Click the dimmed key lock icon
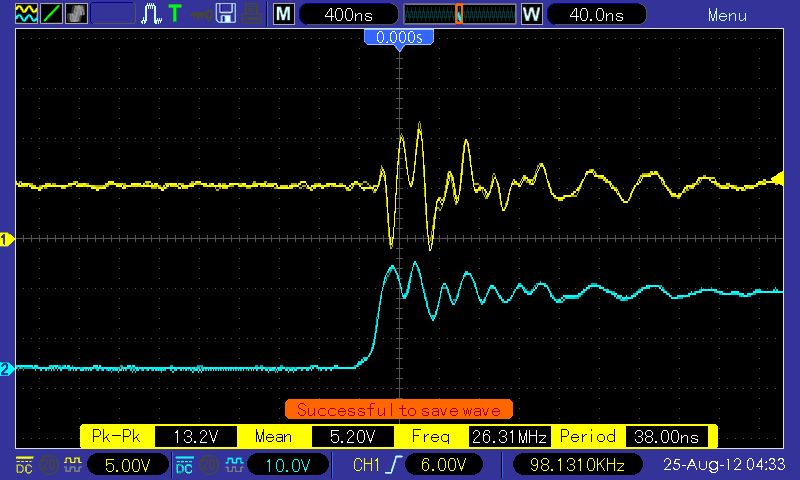The height and width of the screenshot is (480, 800). [201, 14]
